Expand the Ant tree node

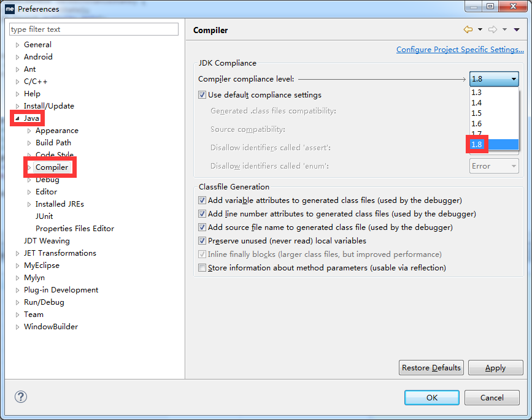coord(17,69)
